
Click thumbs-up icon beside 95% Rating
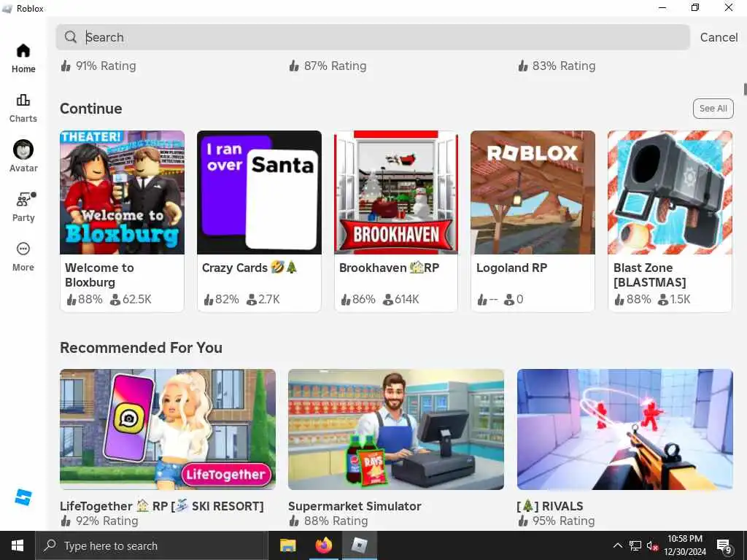523,521
